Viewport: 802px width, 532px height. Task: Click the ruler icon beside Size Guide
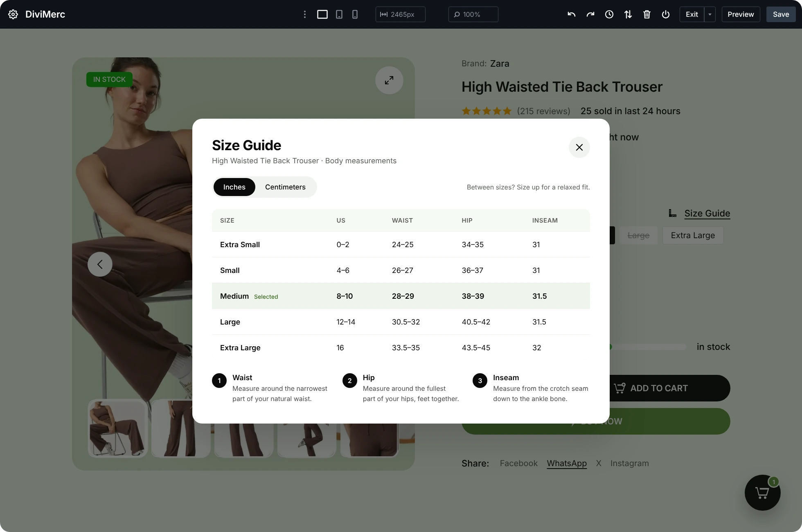tap(672, 213)
